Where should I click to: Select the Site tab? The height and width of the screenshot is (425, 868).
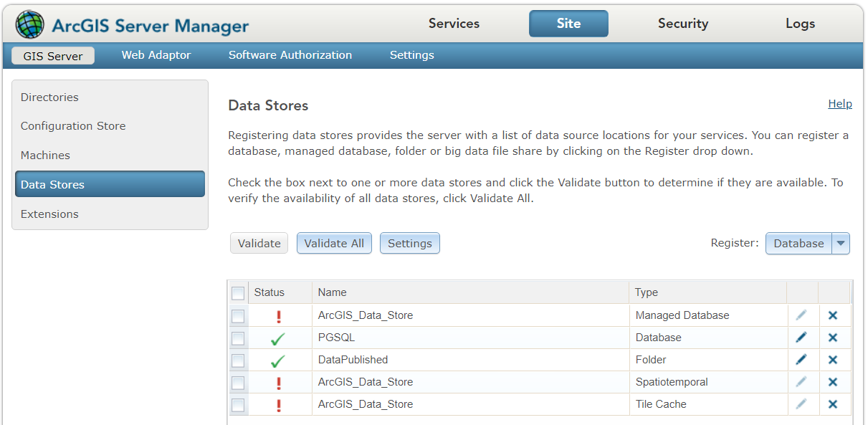[568, 24]
